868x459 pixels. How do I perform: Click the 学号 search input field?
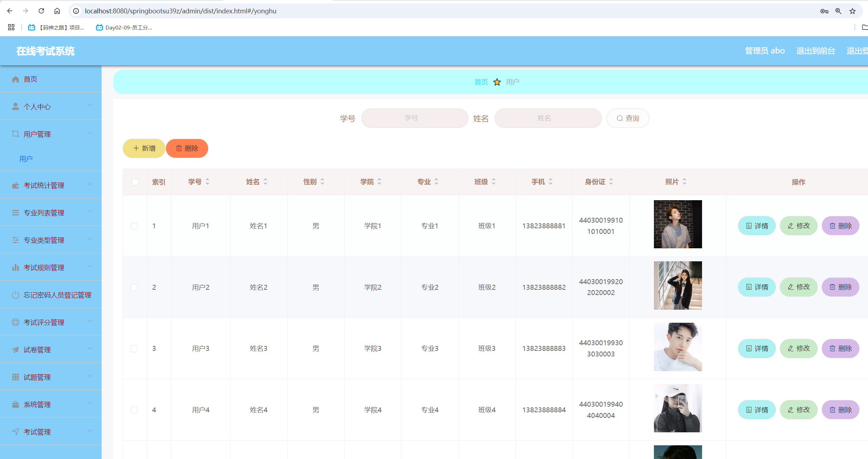(414, 118)
